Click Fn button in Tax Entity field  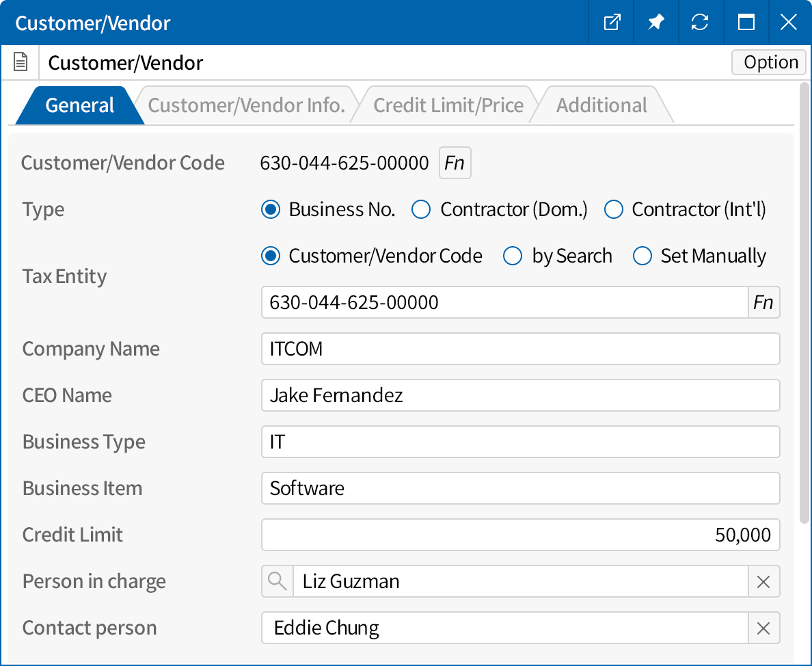[763, 302]
